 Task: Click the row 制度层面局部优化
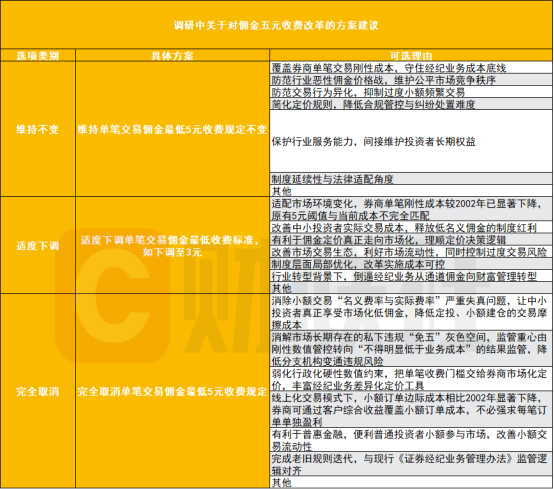411,264
